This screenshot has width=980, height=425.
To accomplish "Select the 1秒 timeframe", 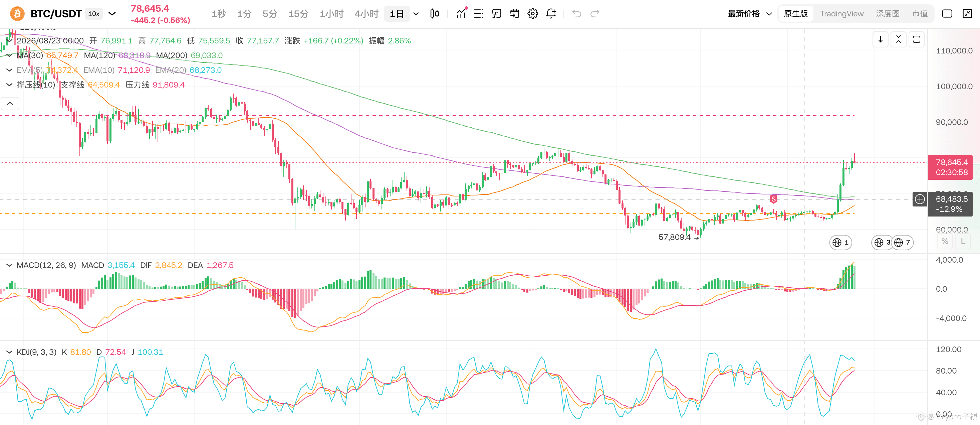I will pyautogui.click(x=219, y=14).
